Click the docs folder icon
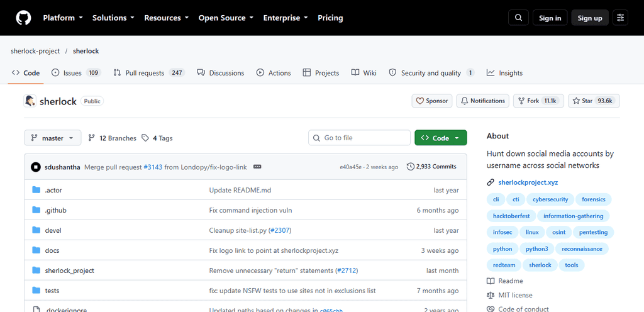Viewport: 644px width, 312px height. click(x=36, y=250)
